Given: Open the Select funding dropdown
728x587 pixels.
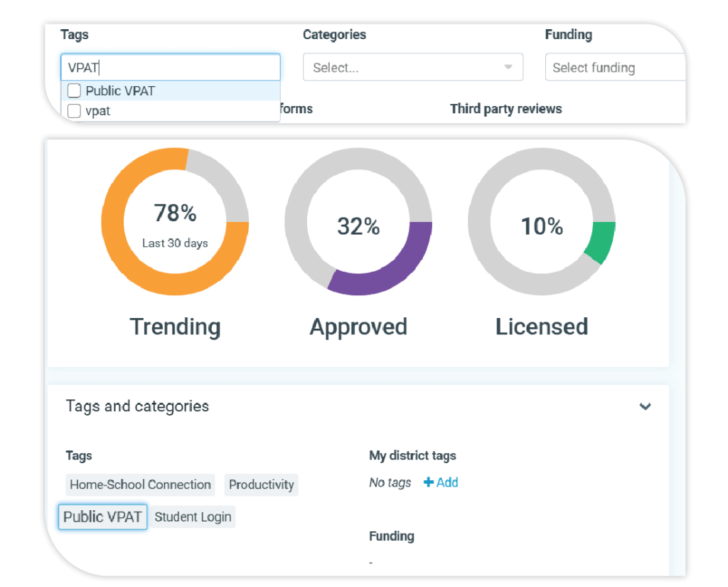Looking at the screenshot, I should tap(615, 68).
